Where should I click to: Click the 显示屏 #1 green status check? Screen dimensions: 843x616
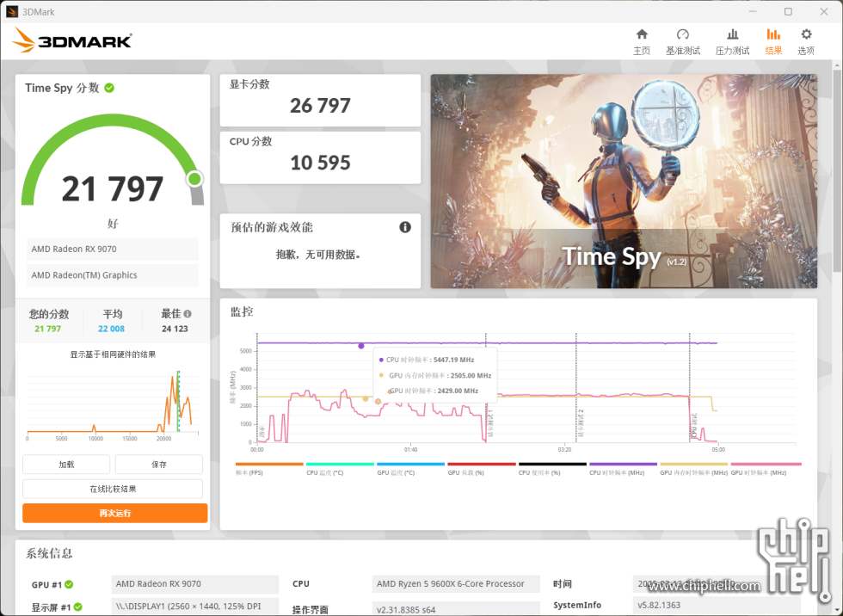78,607
